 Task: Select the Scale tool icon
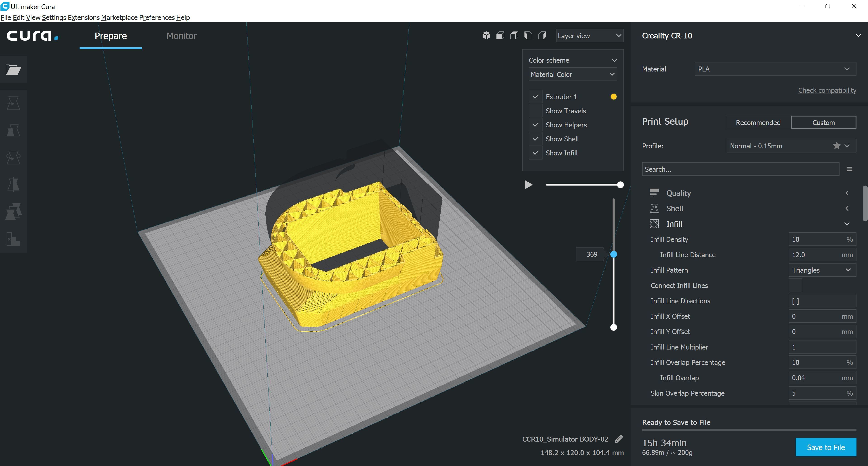(13, 130)
